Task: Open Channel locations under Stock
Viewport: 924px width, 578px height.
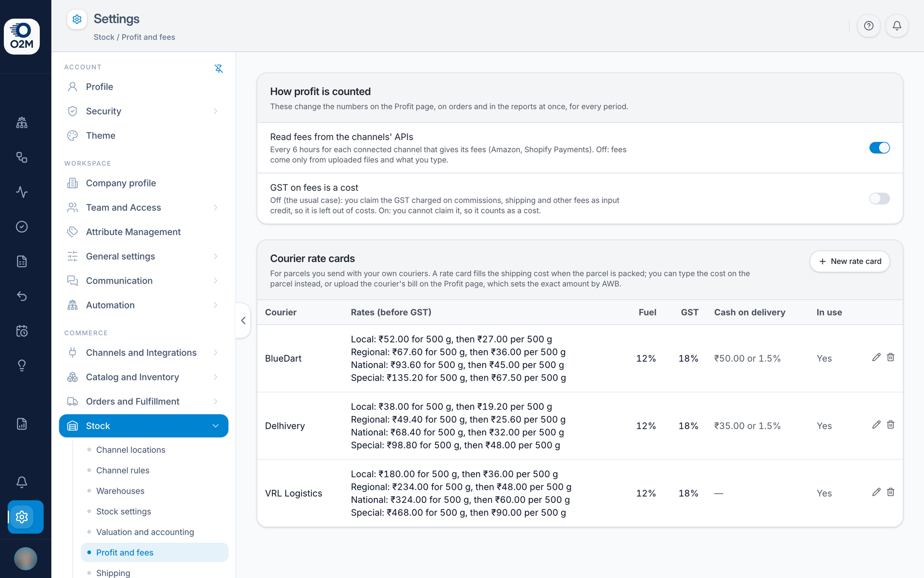Action: (x=154, y=450)
